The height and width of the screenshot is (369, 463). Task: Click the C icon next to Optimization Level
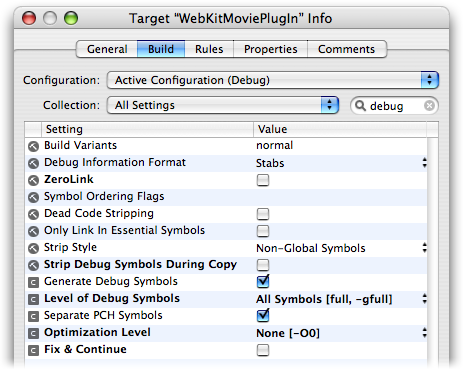pyautogui.click(x=33, y=333)
